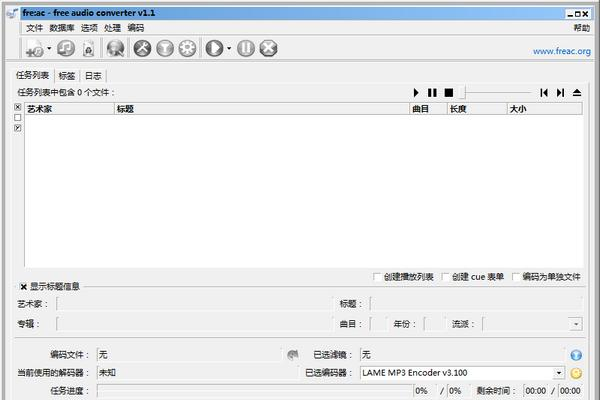The image size is (600, 400).
Task: Click the 艺术家 input field
Action: click(194, 304)
